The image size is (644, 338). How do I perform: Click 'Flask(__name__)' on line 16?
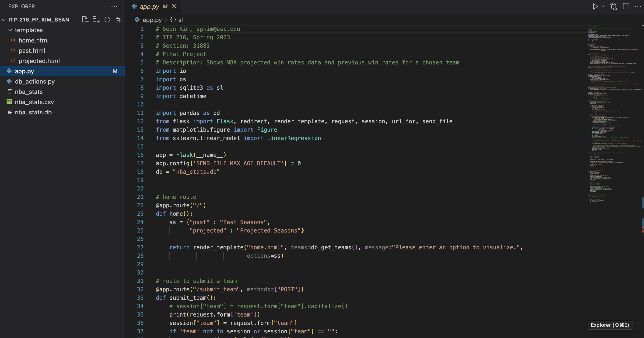[201, 155]
